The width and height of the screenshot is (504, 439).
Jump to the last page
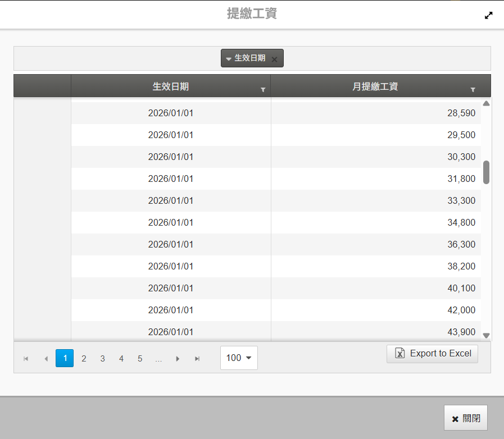(x=197, y=358)
